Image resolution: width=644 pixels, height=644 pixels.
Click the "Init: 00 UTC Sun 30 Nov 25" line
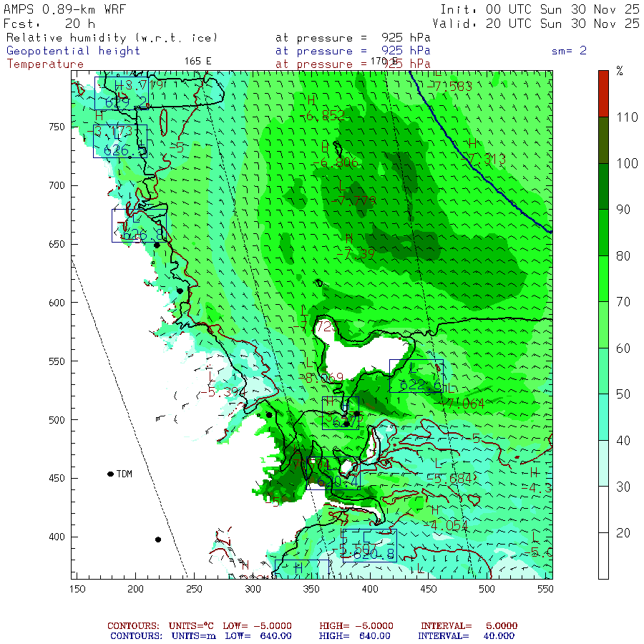click(540, 9)
